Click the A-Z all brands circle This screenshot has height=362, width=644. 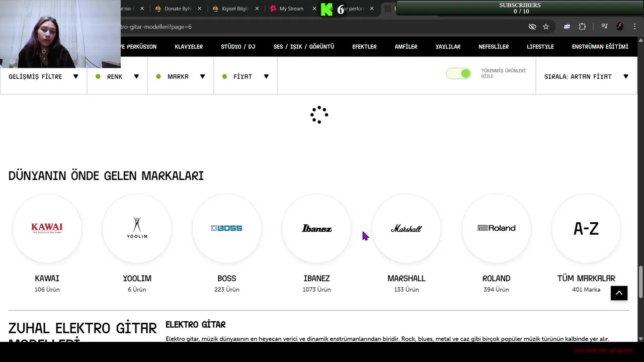tap(586, 228)
